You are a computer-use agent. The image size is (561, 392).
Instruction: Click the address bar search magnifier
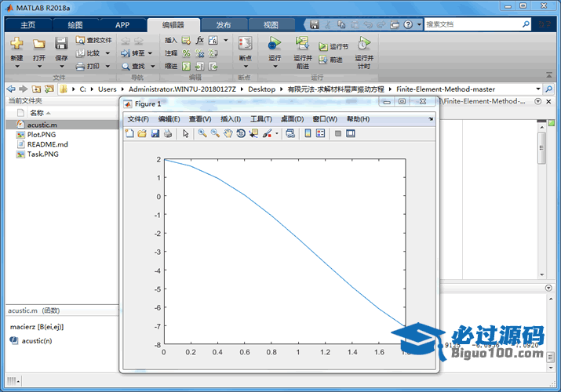548,89
